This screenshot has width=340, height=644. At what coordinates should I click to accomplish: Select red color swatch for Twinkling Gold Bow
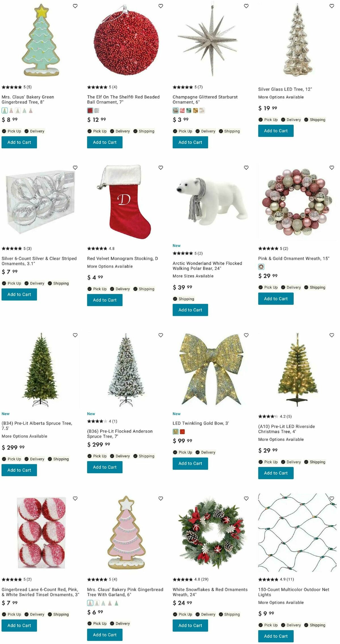[x=182, y=432]
